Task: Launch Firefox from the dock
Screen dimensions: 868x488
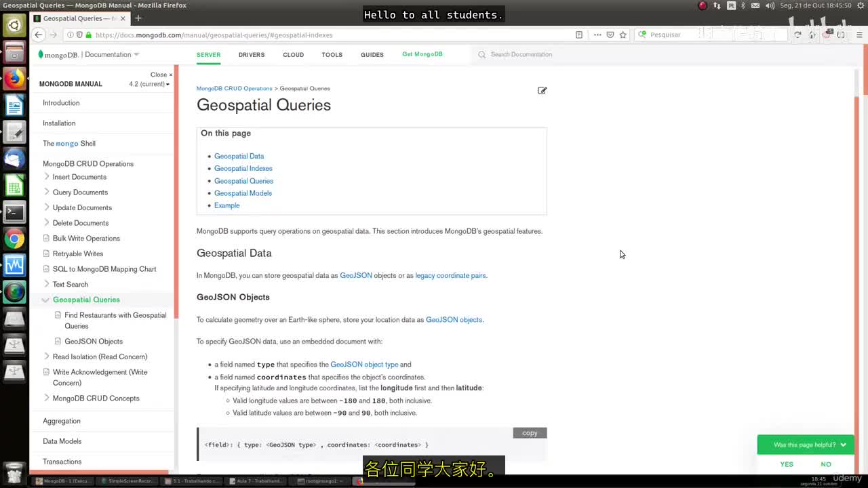Action: coord(14,79)
